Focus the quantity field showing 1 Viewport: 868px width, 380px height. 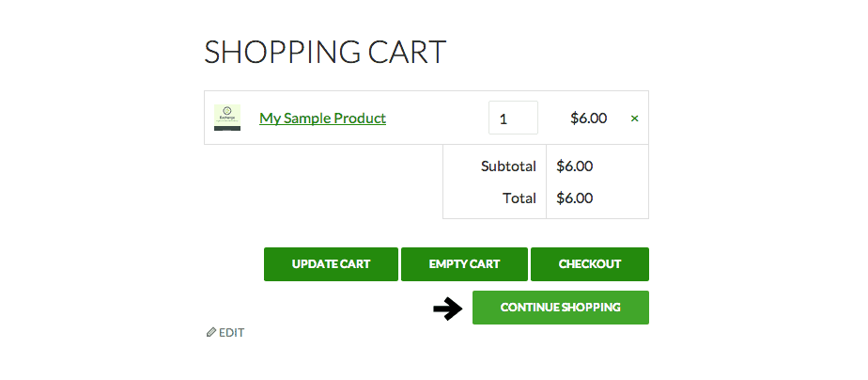point(513,118)
